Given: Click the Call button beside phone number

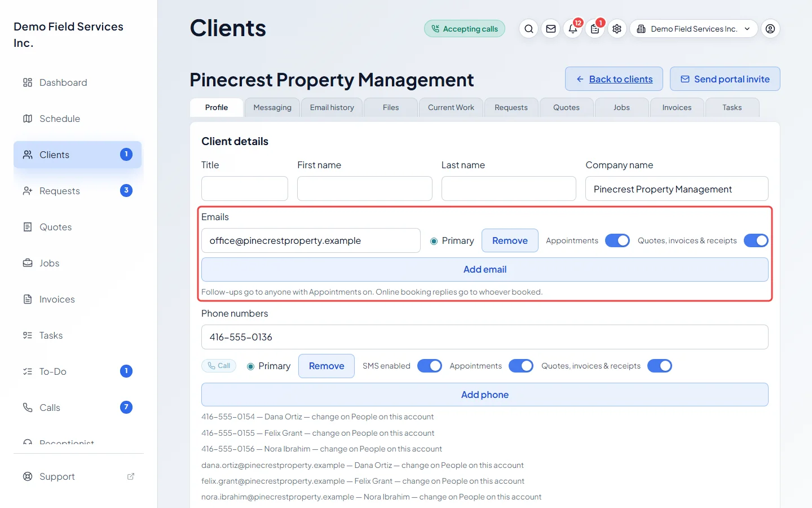Looking at the screenshot, I should 219,366.
